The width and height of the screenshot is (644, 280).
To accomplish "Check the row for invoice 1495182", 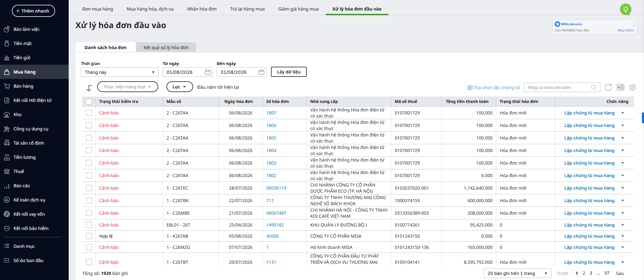I will [89, 225].
